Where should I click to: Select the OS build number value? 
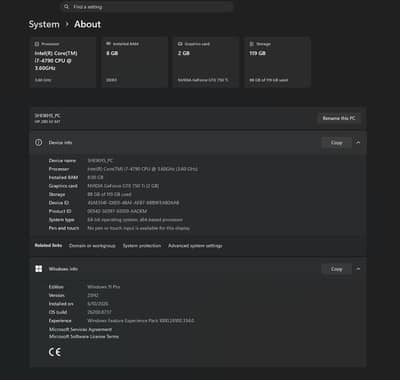pos(99,312)
